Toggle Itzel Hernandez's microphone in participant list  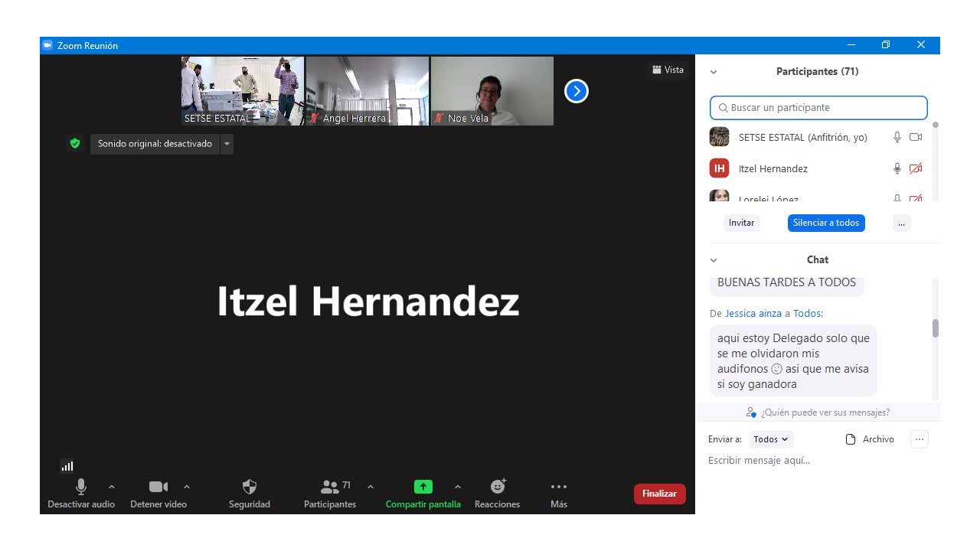[x=897, y=168]
